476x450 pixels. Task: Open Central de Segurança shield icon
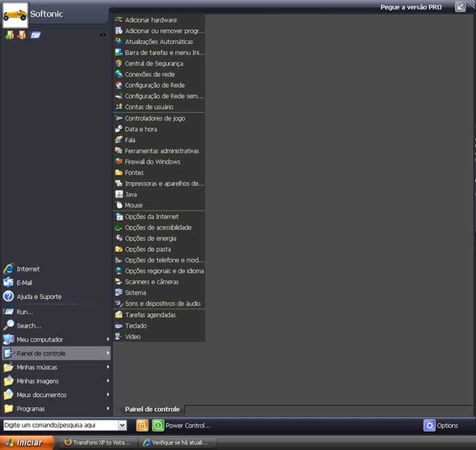(119, 64)
